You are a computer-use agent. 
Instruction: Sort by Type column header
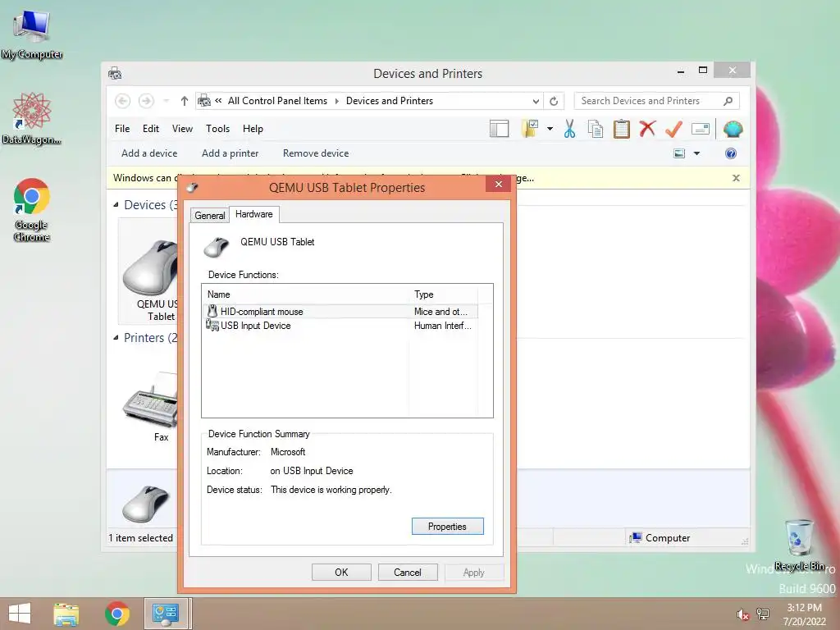(x=442, y=294)
